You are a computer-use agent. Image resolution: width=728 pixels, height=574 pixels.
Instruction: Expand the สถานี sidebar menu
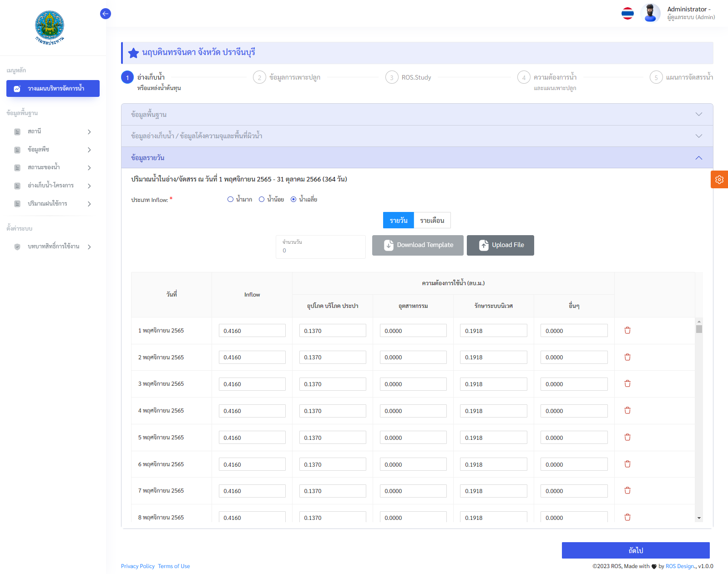pos(53,131)
